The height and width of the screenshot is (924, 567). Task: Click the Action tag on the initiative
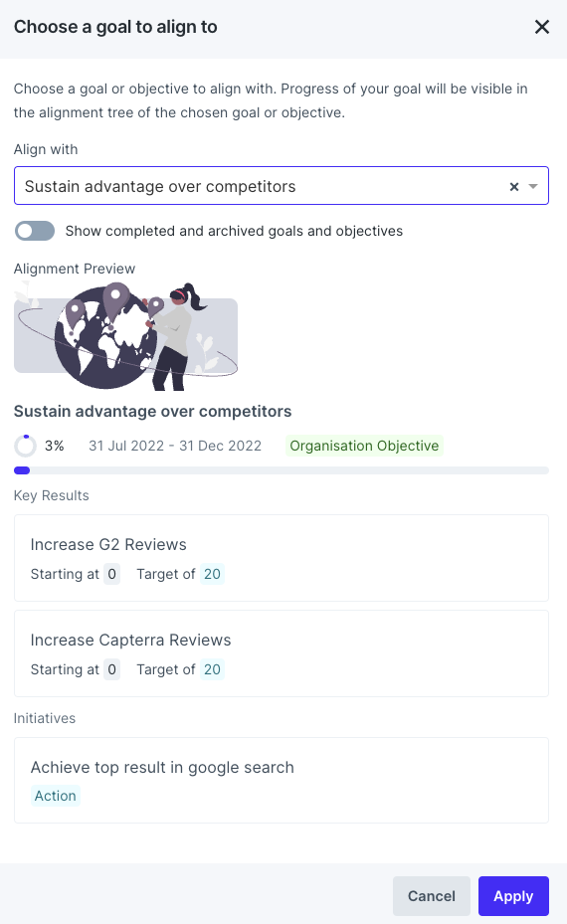[x=56, y=796]
